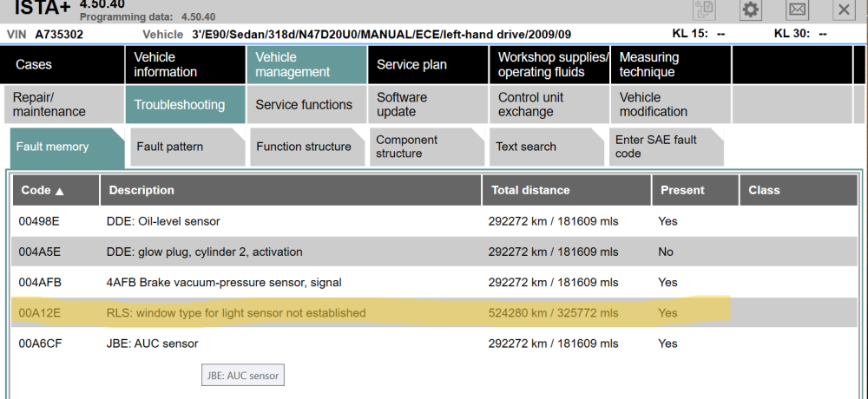This screenshot has width=868, height=399.
Task: Select the Service functions tab
Action: pyautogui.click(x=305, y=105)
